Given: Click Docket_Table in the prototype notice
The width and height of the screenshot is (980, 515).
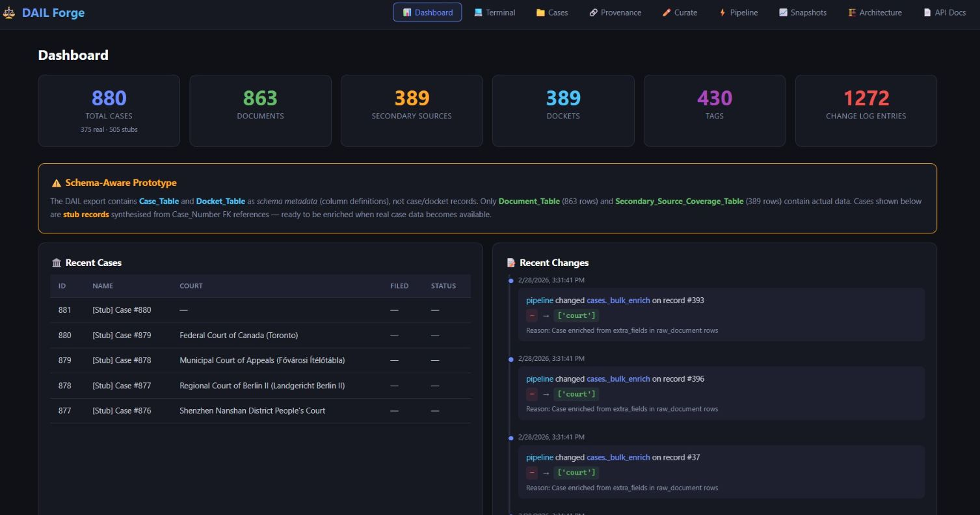Looking at the screenshot, I should 220,202.
